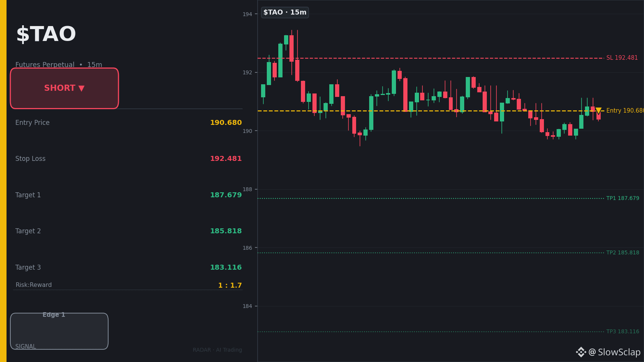Click the Binance logo icon near SlowSclap
Viewport: 644px width, 362px height.
coord(581,352)
